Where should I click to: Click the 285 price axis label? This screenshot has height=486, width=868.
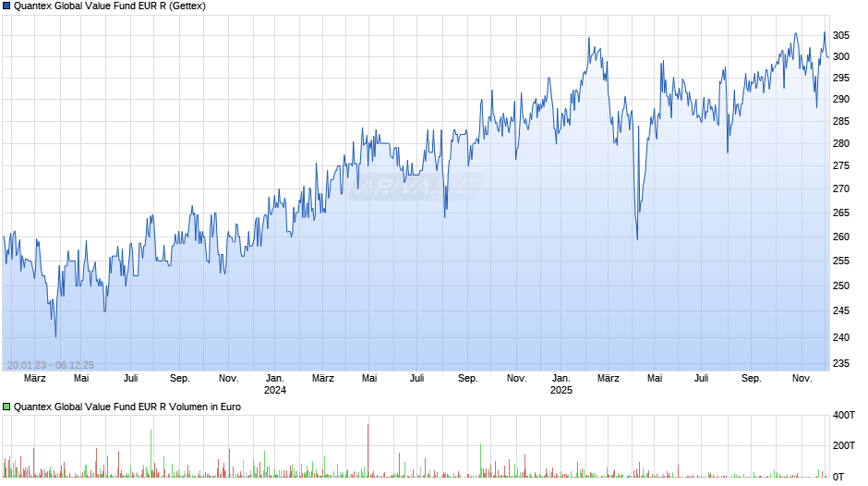coord(841,121)
